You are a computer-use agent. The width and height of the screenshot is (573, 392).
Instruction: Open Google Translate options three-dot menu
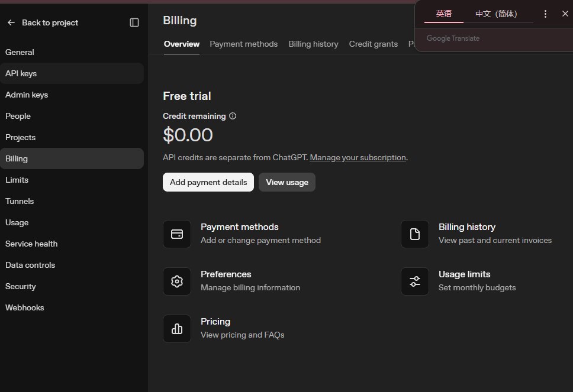(x=545, y=14)
